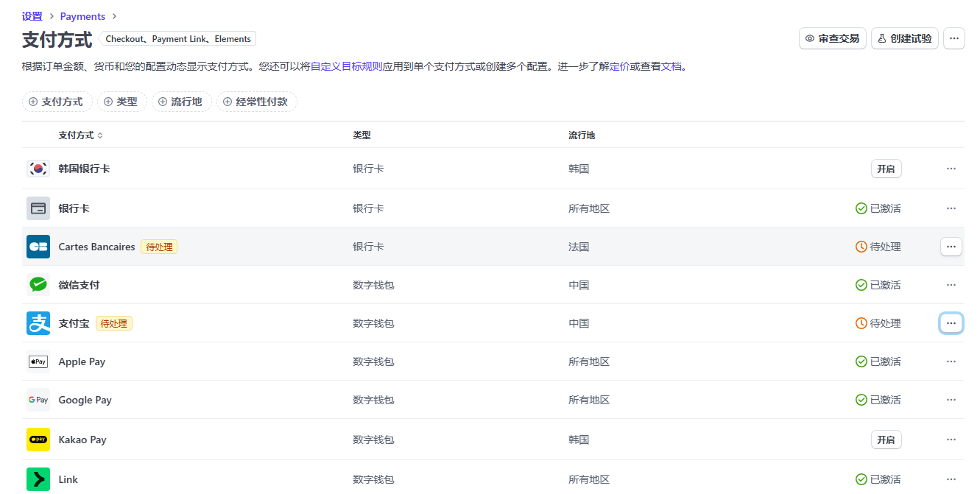The height and width of the screenshot is (494, 980).
Task: Click the 类型 column header
Action: pos(362,135)
